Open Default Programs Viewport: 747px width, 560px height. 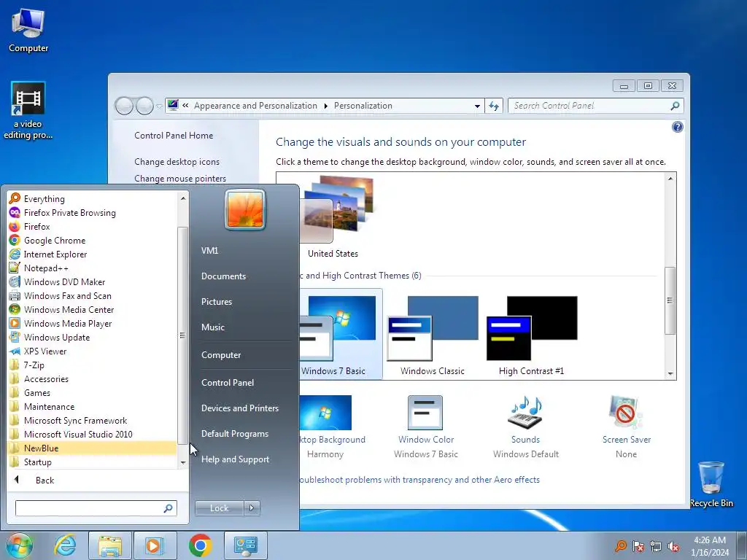(234, 434)
